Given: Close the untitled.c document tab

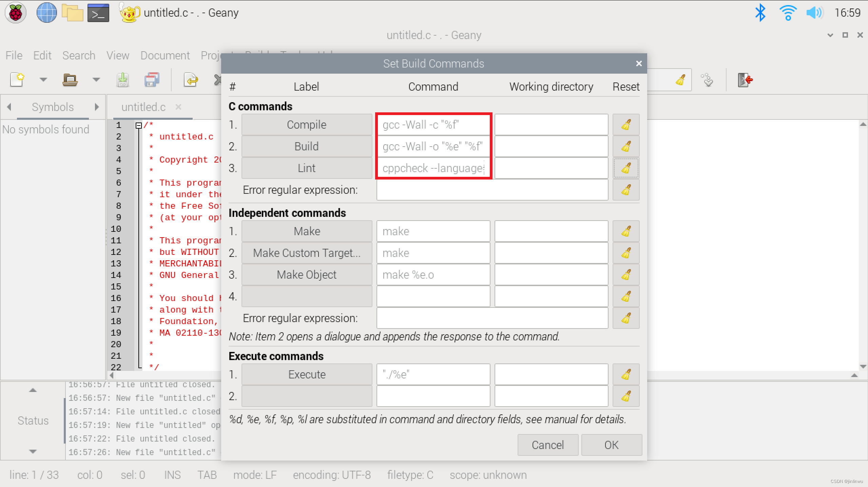Looking at the screenshot, I should pyautogui.click(x=178, y=107).
